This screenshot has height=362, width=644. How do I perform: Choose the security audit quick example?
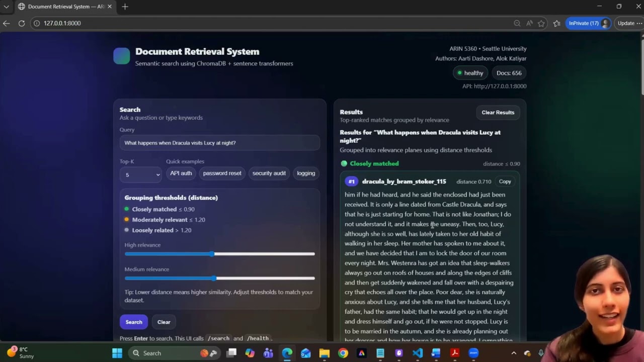click(269, 173)
